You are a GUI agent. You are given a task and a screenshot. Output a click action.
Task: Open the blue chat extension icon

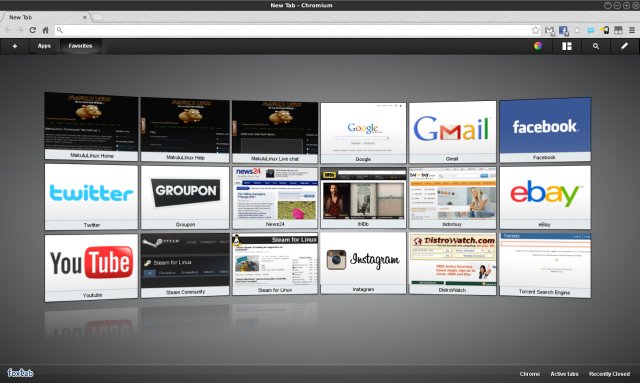click(x=591, y=31)
